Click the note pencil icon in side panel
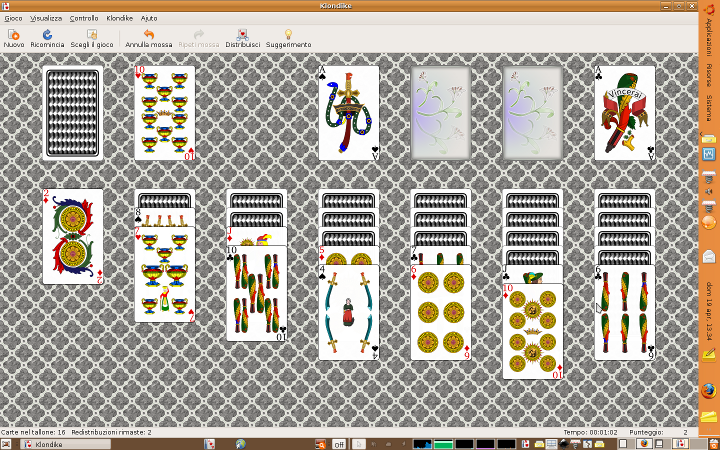The width and height of the screenshot is (720, 450). pos(709,354)
